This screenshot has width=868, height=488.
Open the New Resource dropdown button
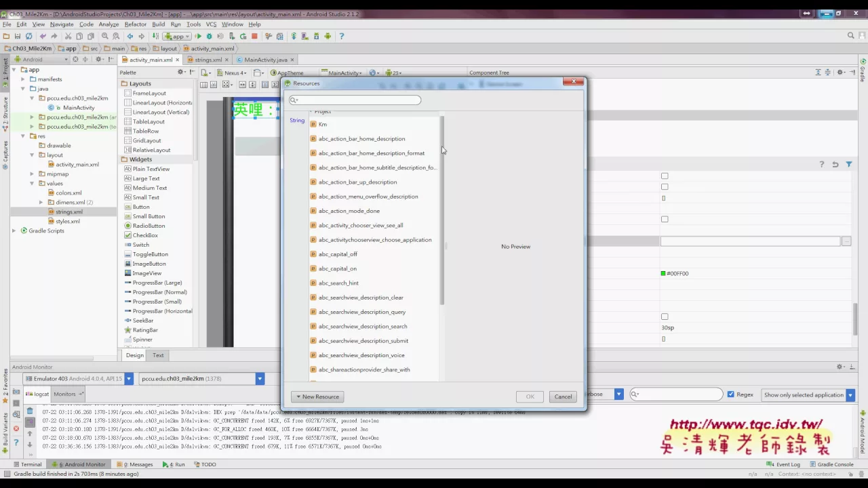[x=317, y=396]
